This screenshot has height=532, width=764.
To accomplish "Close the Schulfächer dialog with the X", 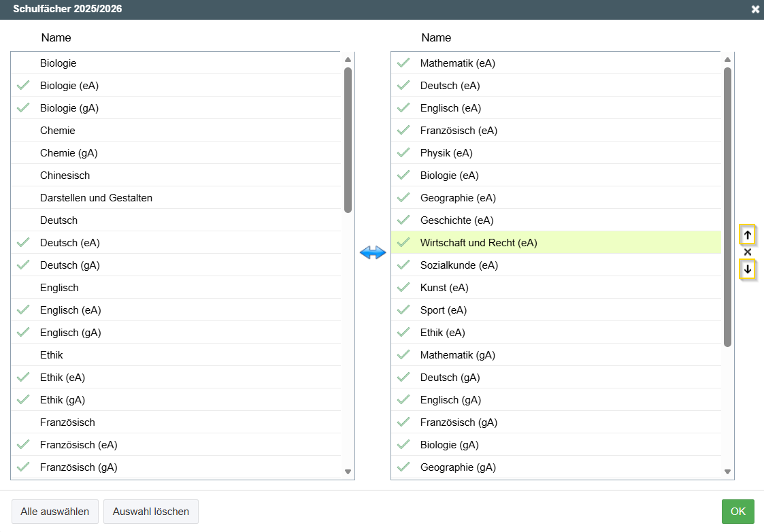I will pyautogui.click(x=755, y=10).
